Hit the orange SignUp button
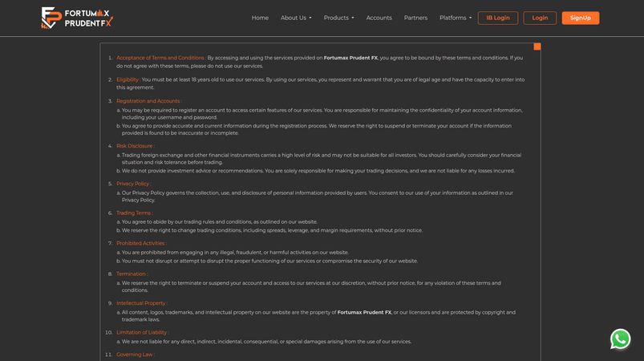The image size is (644, 361). [580, 18]
